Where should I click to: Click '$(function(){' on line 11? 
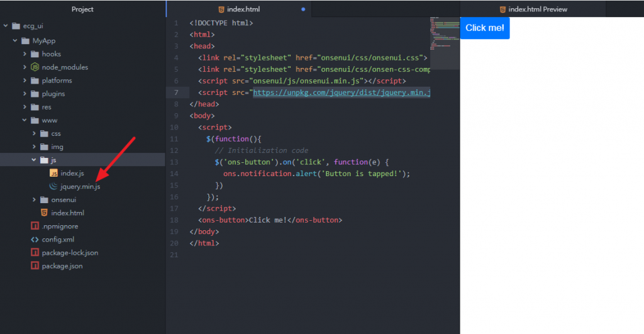coord(234,139)
